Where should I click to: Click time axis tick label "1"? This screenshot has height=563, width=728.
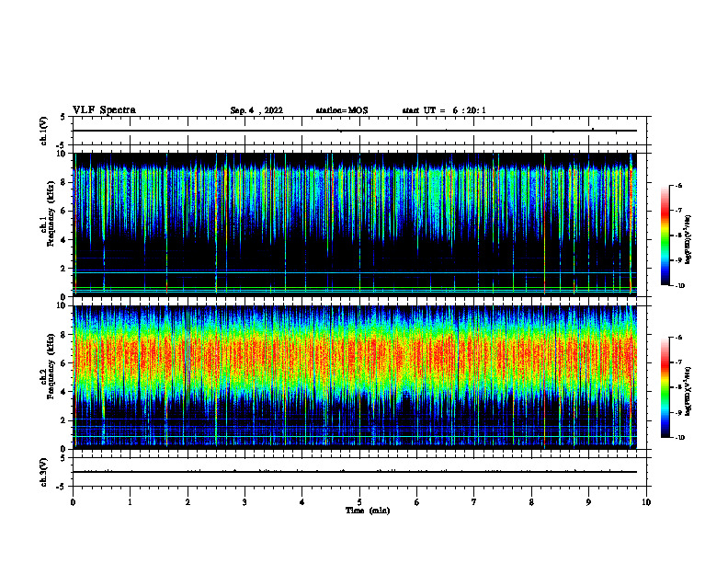(130, 502)
